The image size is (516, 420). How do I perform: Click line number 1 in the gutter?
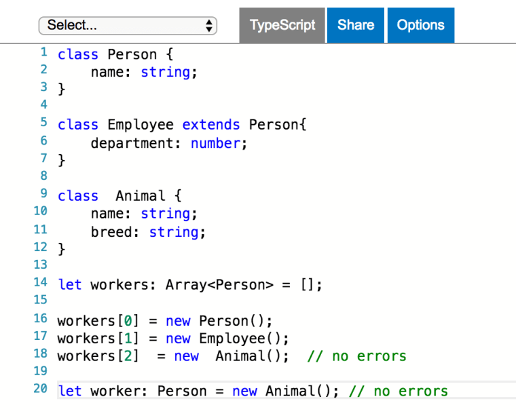click(x=43, y=52)
